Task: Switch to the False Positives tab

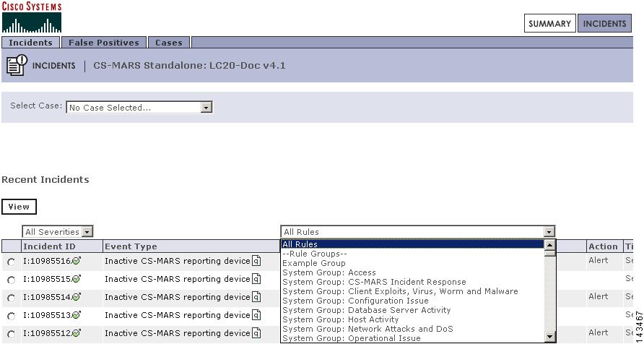Action: point(104,43)
